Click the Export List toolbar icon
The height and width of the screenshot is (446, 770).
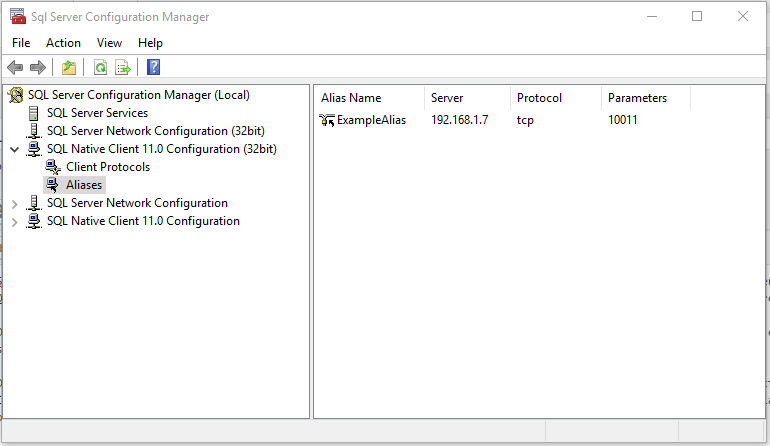click(x=123, y=68)
